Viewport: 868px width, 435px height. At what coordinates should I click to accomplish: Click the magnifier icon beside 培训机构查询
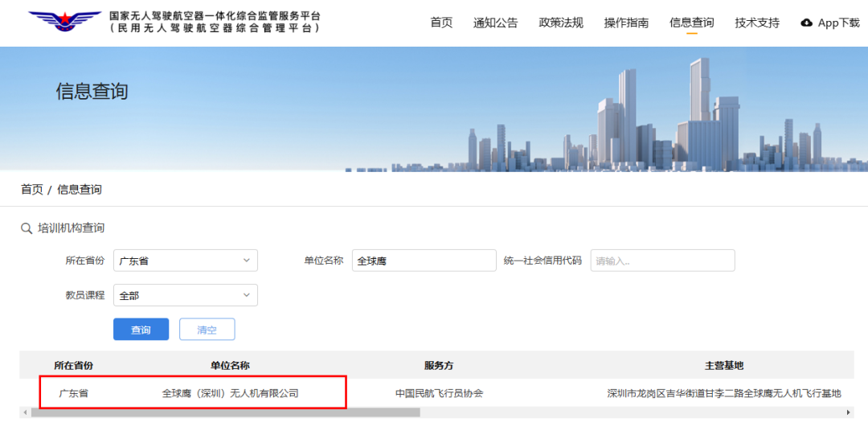[x=26, y=228]
